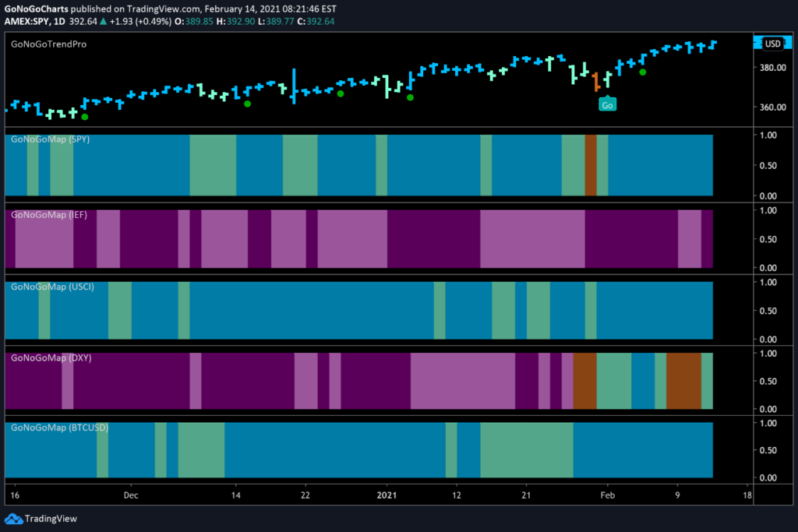Select the GoNoGoMap (IEF) pane label
The image size is (798, 532).
pyautogui.click(x=49, y=215)
